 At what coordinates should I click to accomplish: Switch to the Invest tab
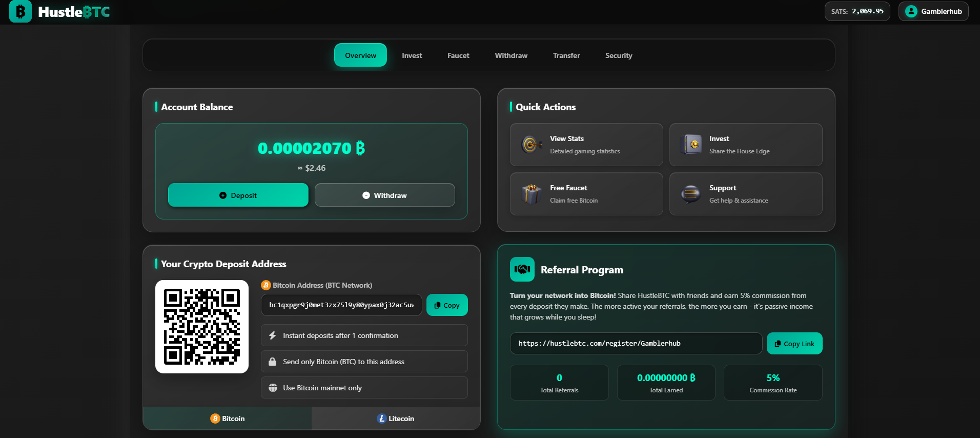click(x=412, y=55)
